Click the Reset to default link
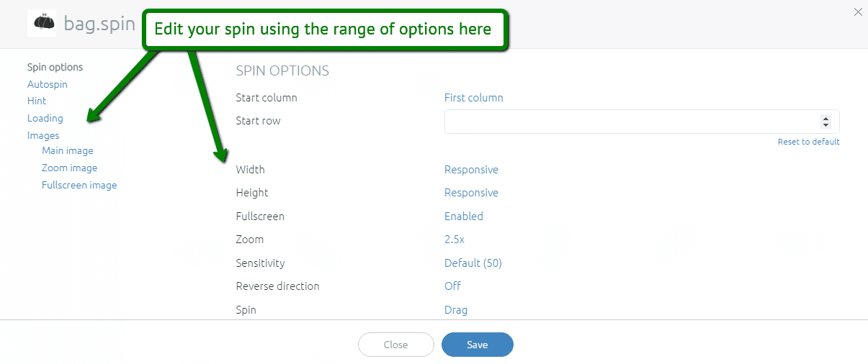Image resolution: width=868 pixels, height=364 pixels. 809,142
